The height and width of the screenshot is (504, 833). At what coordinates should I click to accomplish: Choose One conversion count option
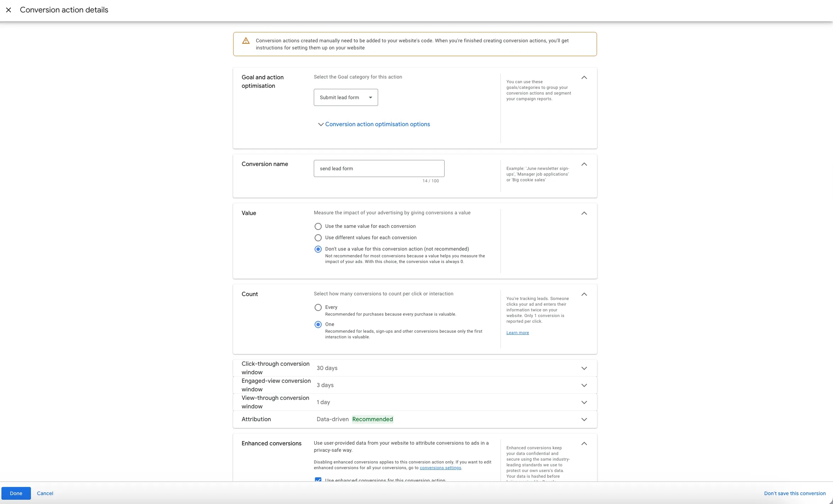pos(318,325)
